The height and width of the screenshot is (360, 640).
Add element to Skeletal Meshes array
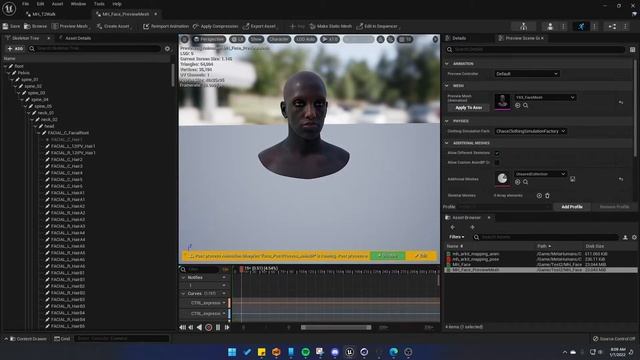pyautogui.click(x=539, y=196)
